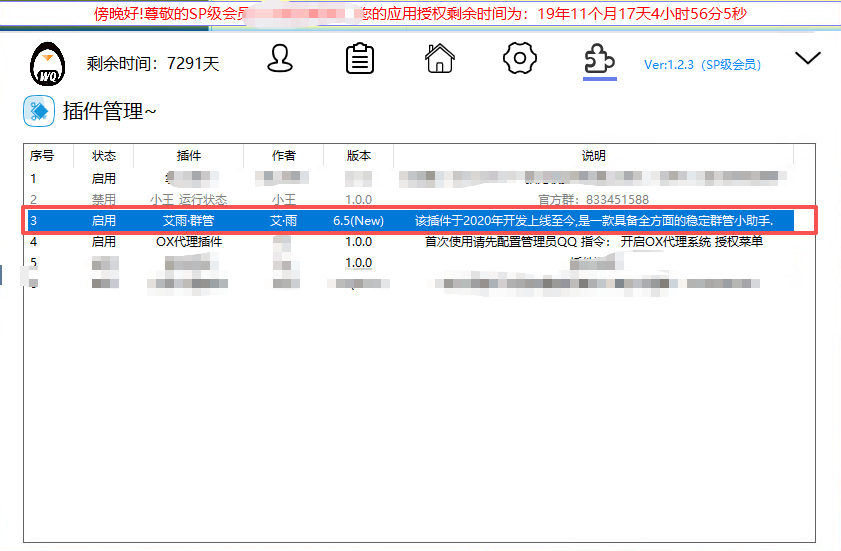
Task: Sort by the 状态 column header
Action: (x=104, y=156)
